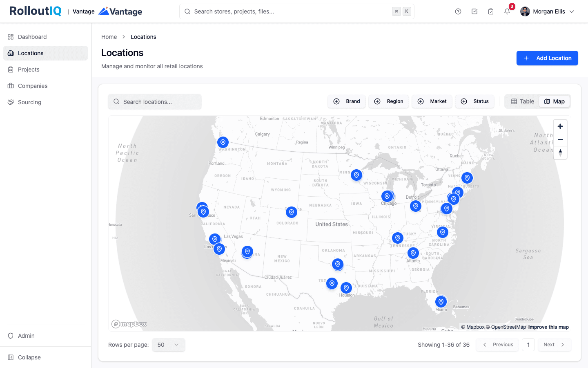
Task: Select the Chicago location pin
Action: coord(387,196)
